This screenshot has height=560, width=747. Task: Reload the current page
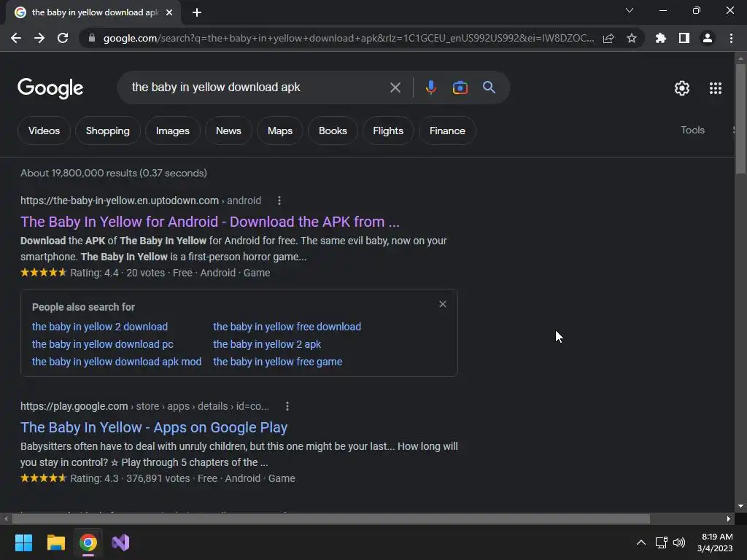[x=63, y=38]
